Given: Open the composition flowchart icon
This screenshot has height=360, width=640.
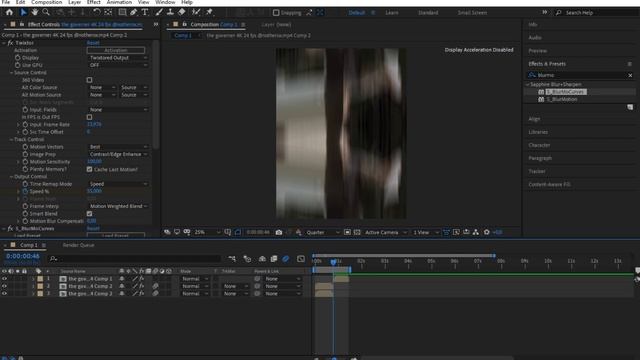Looking at the screenshot, I should click(x=476, y=232).
